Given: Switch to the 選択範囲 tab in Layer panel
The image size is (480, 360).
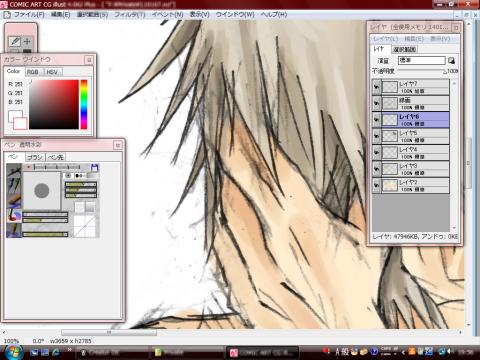Looking at the screenshot, I should click(404, 49).
